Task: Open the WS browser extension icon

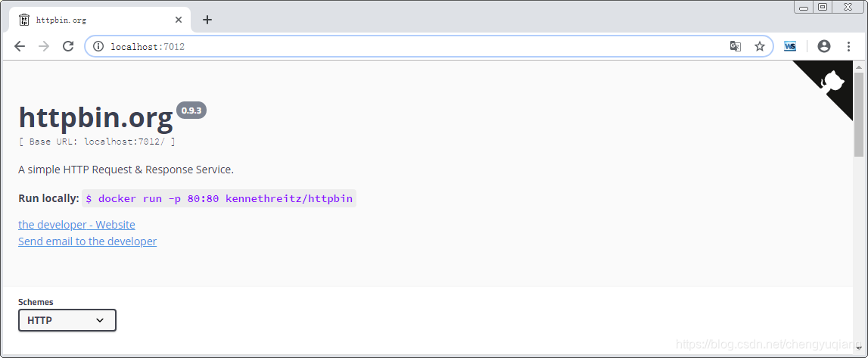Action: [x=790, y=46]
